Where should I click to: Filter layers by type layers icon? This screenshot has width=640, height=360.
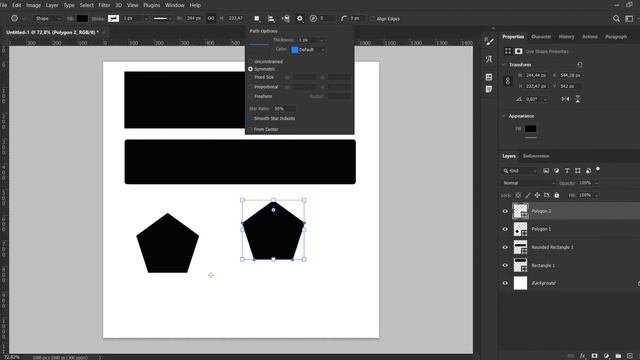pos(567,171)
